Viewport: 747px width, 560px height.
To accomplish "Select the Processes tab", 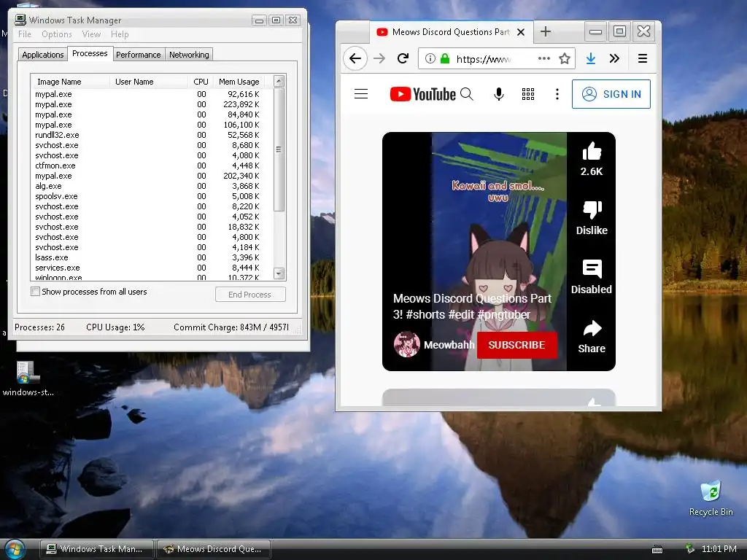I will 90,53.
